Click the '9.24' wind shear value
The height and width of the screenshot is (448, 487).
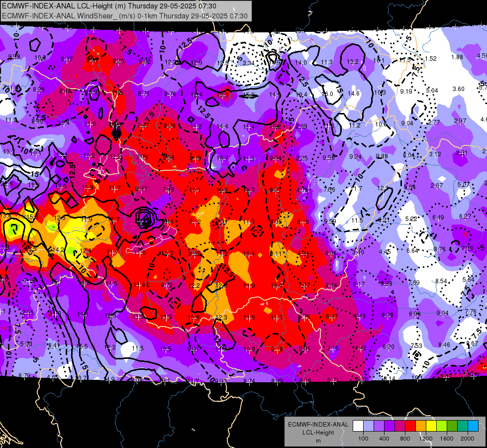[355, 157]
